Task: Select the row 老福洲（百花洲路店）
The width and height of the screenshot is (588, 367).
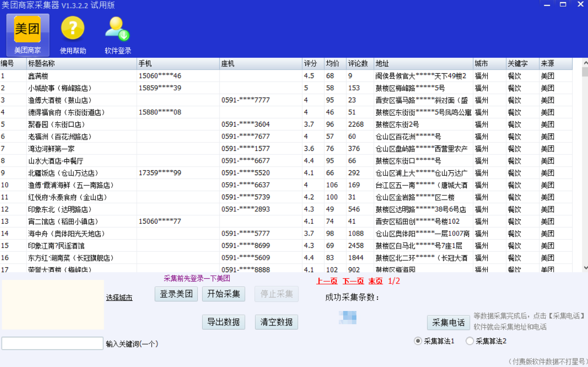Action: click(286, 137)
